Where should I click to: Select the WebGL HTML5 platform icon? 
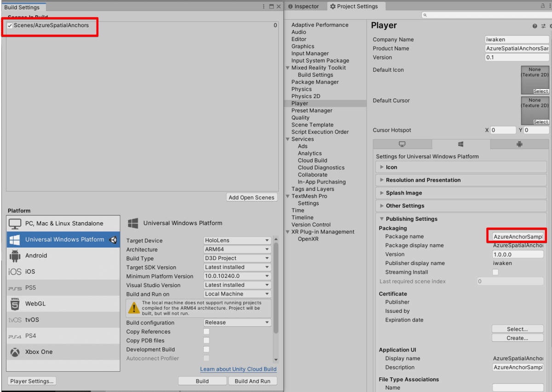pos(15,304)
